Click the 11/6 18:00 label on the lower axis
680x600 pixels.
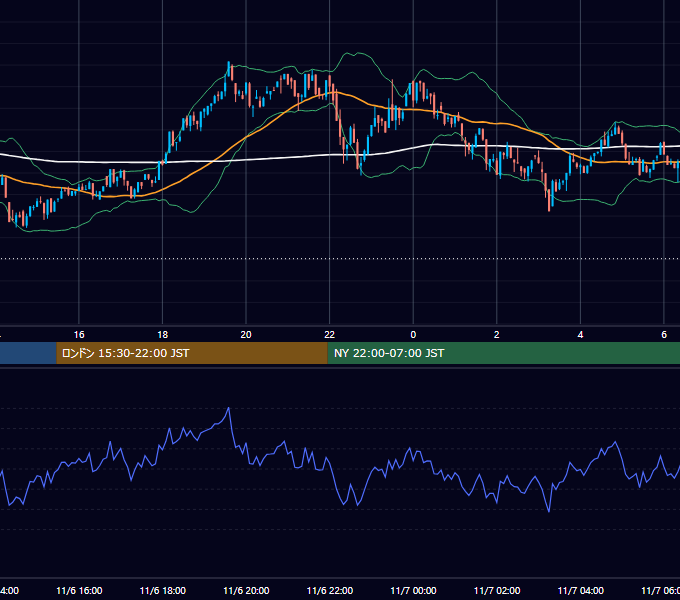click(163, 590)
